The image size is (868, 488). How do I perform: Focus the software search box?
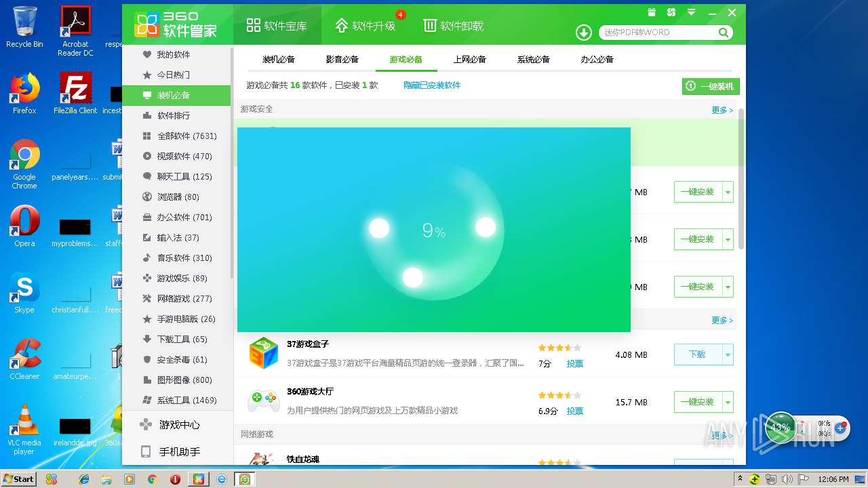(x=658, y=33)
